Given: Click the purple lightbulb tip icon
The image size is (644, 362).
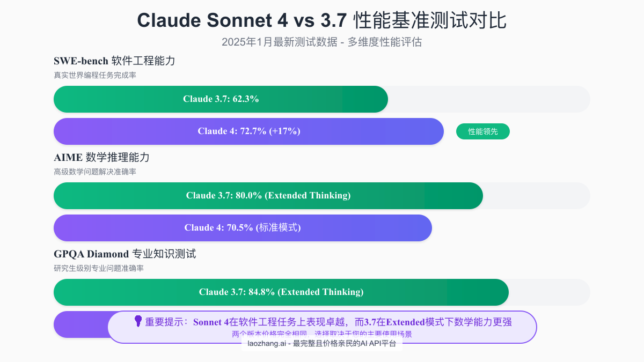Looking at the screenshot, I should click(x=138, y=321).
